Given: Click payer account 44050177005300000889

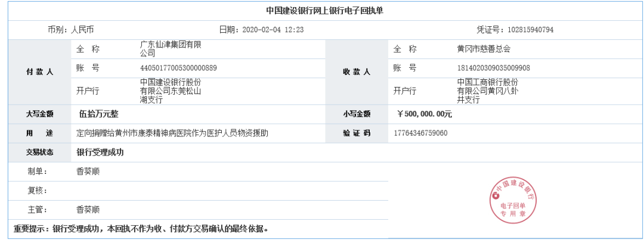Looking at the screenshot, I should [179, 68].
